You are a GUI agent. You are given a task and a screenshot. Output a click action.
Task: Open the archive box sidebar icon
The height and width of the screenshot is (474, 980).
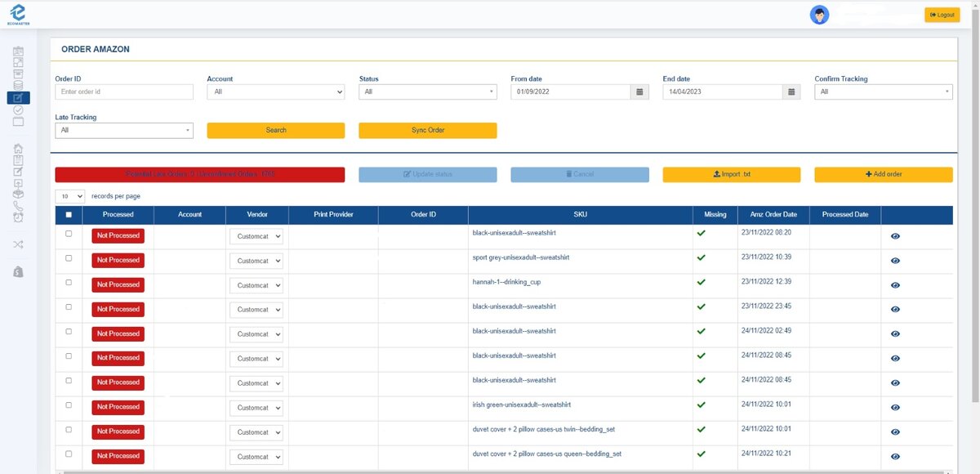[x=19, y=74]
